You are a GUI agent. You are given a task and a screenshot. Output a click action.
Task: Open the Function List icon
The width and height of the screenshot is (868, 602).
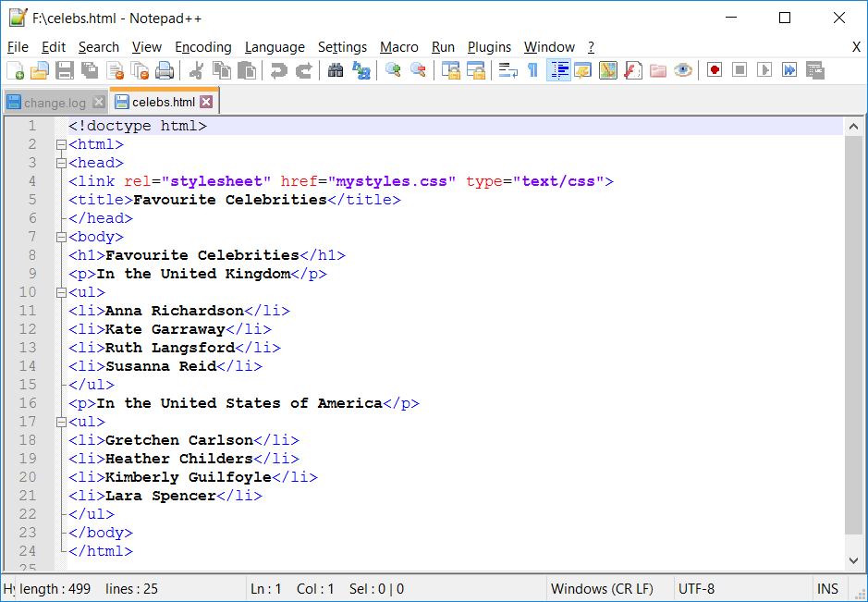(632, 71)
